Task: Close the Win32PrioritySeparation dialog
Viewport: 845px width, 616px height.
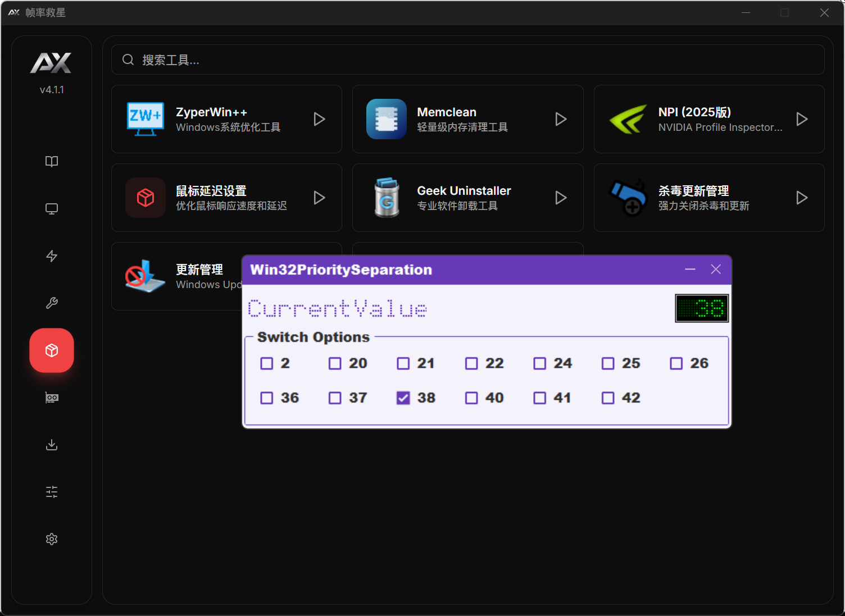Action: [716, 270]
